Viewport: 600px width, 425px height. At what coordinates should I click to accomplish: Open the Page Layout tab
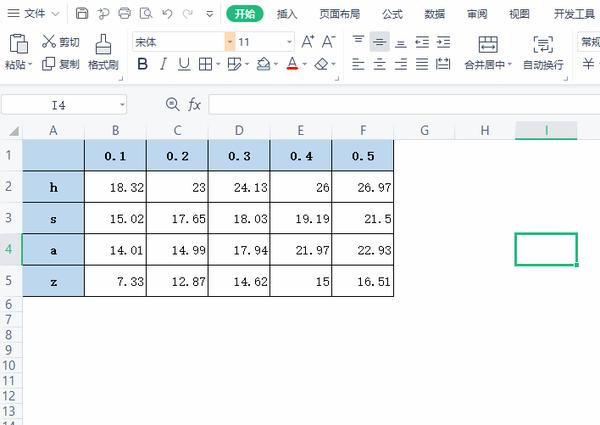[x=340, y=14]
